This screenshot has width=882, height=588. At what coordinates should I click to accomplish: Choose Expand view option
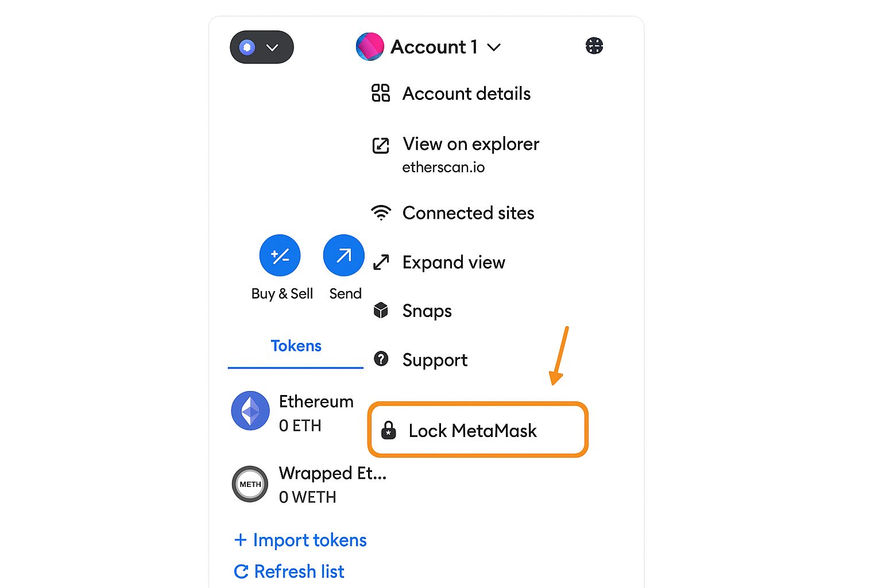pos(453,262)
